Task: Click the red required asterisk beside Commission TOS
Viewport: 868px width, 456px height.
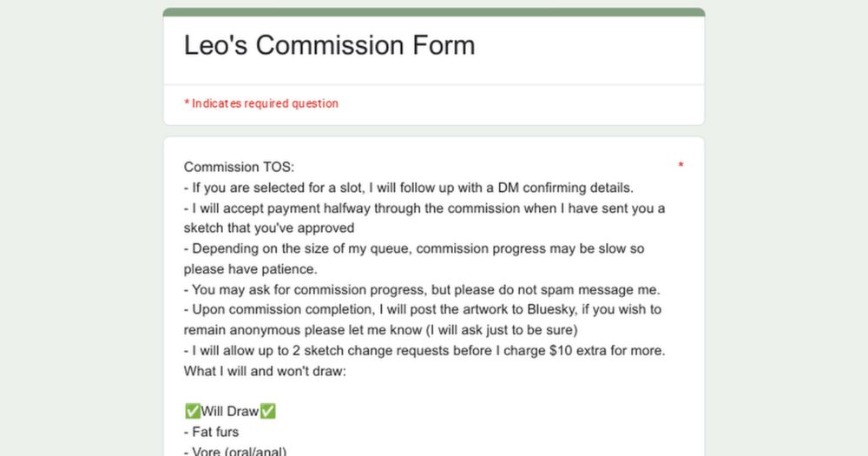Action: 681,165
